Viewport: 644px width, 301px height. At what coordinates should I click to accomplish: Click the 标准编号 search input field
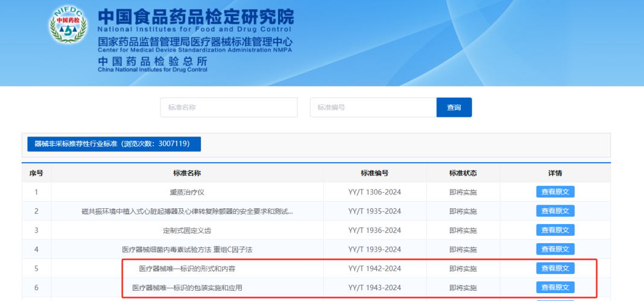373,107
